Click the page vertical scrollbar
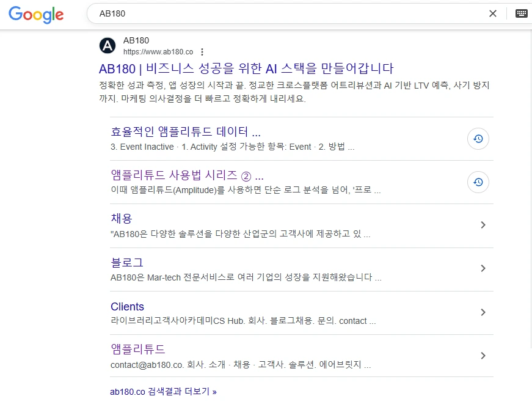Screen dimensions: 532x407 click(530, 190)
